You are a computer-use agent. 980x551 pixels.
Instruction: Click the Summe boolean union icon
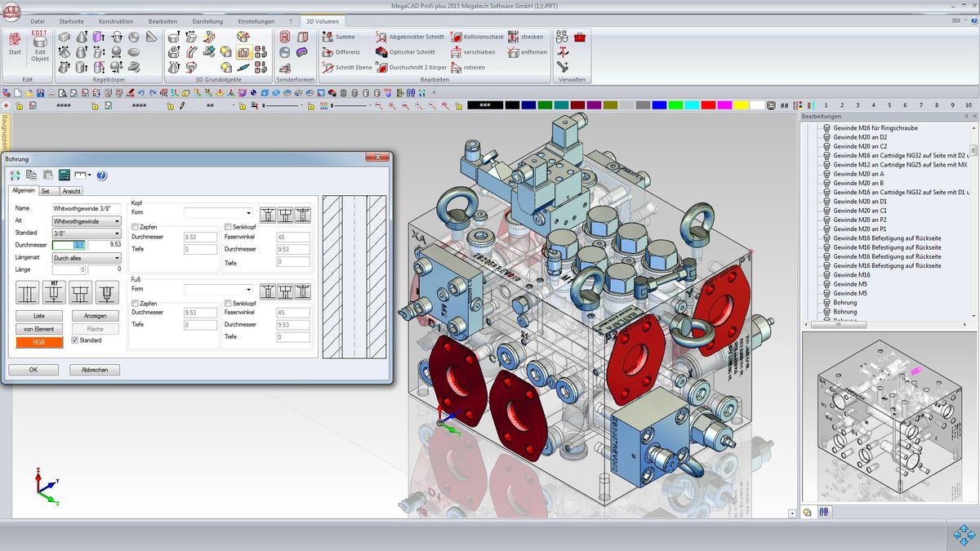(x=327, y=37)
